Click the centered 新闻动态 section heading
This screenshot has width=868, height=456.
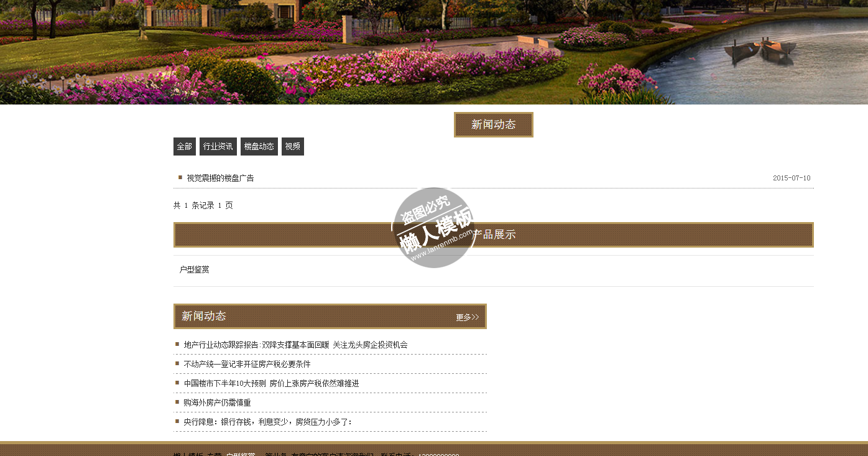coord(493,124)
